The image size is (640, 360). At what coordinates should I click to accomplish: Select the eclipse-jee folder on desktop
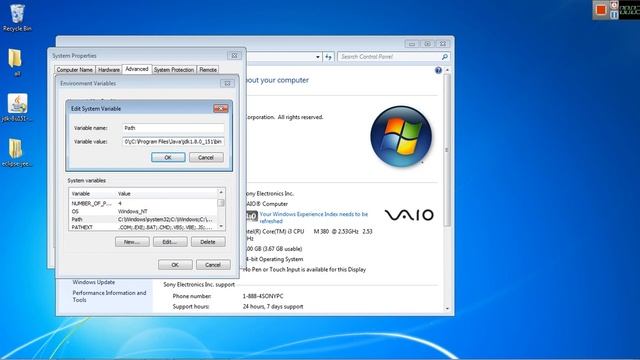click(17, 152)
